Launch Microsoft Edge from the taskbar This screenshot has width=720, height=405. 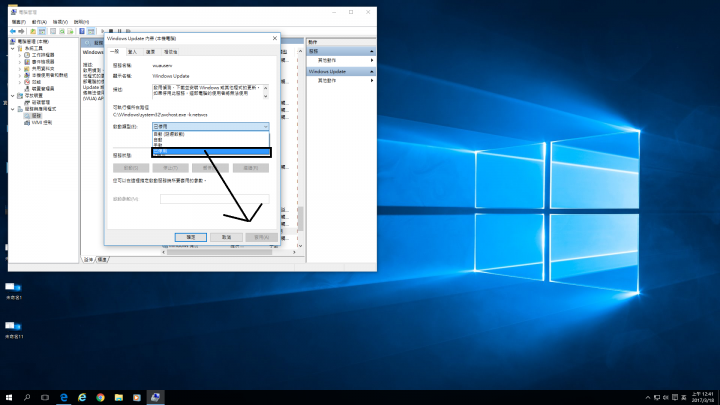64,398
